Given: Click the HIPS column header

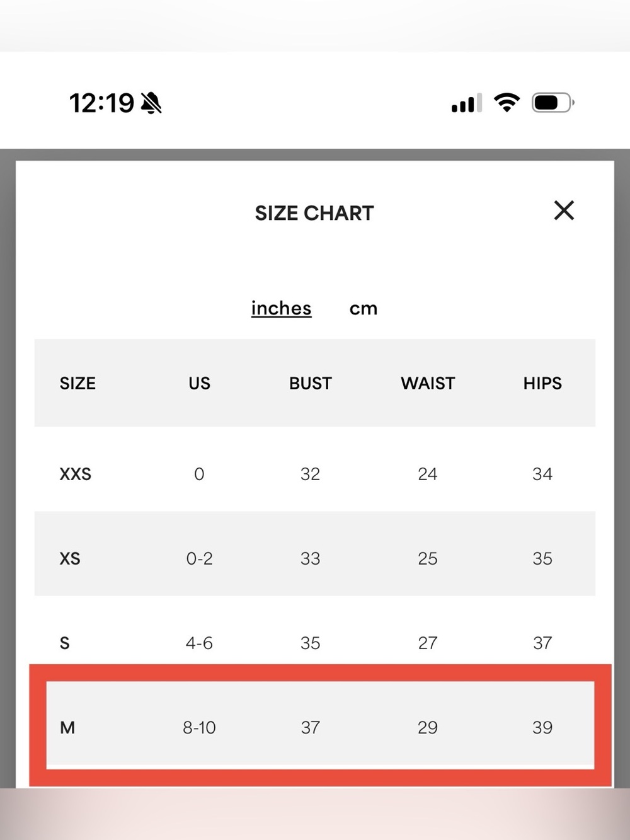Looking at the screenshot, I should pyautogui.click(x=542, y=383).
